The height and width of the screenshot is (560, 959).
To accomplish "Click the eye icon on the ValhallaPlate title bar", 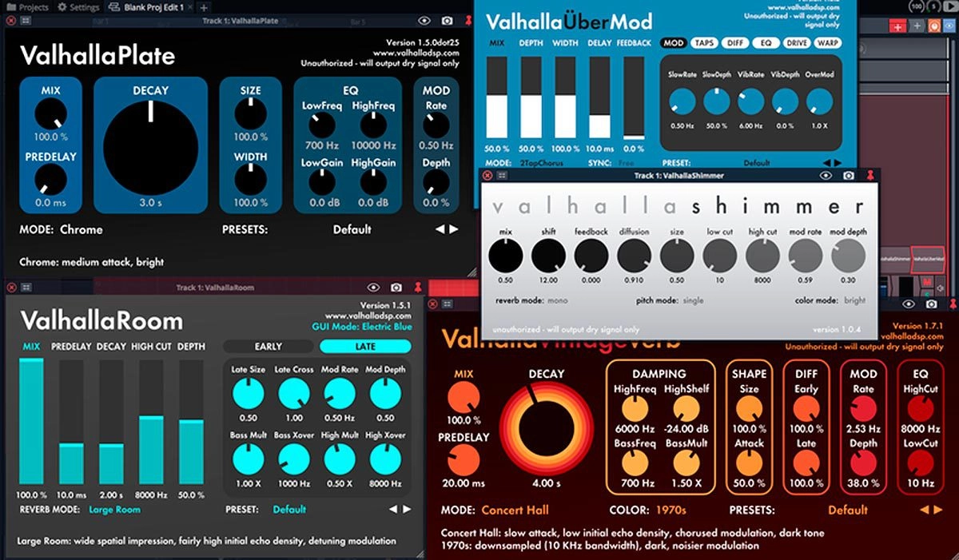I will (424, 20).
